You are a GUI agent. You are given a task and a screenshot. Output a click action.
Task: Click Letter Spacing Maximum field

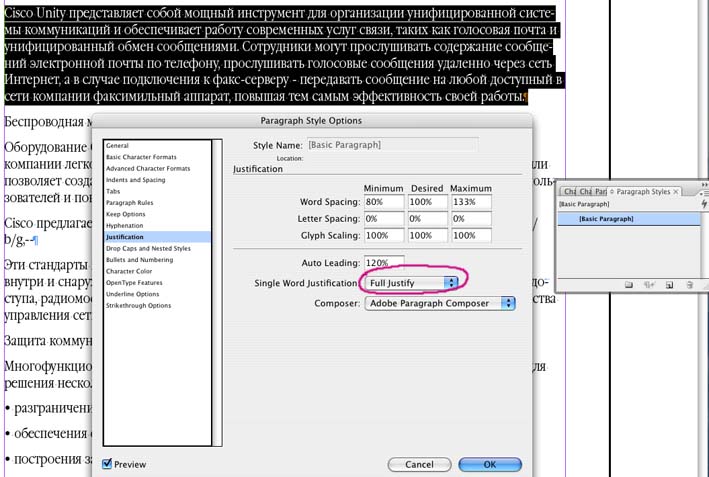coord(471,219)
